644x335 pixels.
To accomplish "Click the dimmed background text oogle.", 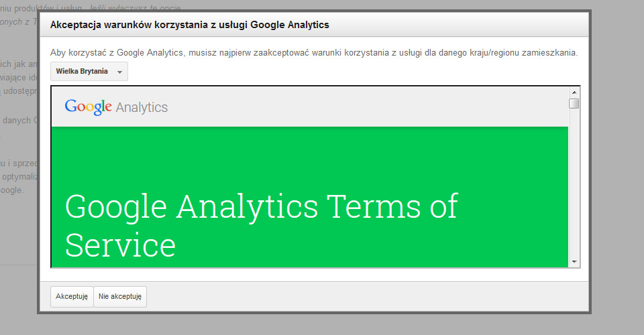I will 12,190.
